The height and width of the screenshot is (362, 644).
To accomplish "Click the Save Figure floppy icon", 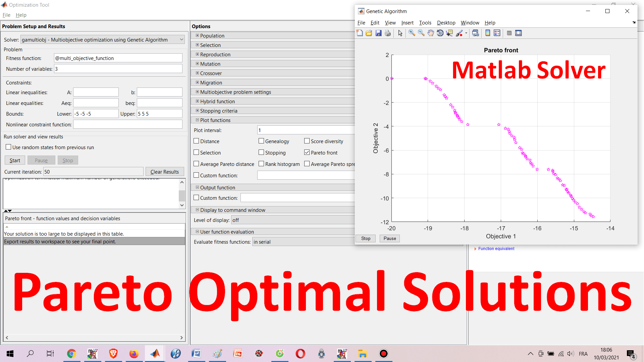I will click(378, 33).
